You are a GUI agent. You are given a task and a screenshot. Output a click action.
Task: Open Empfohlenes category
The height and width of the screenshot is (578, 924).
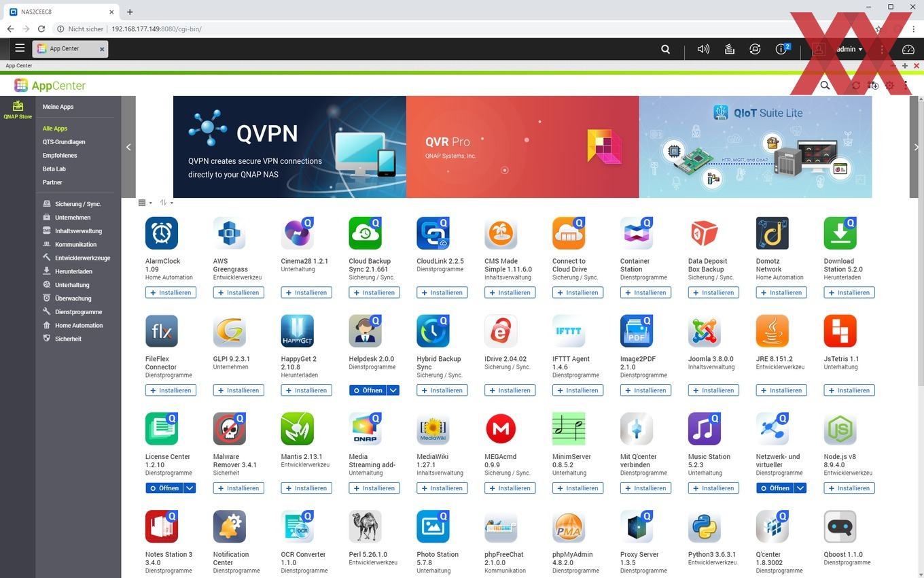(x=60, y=156)
